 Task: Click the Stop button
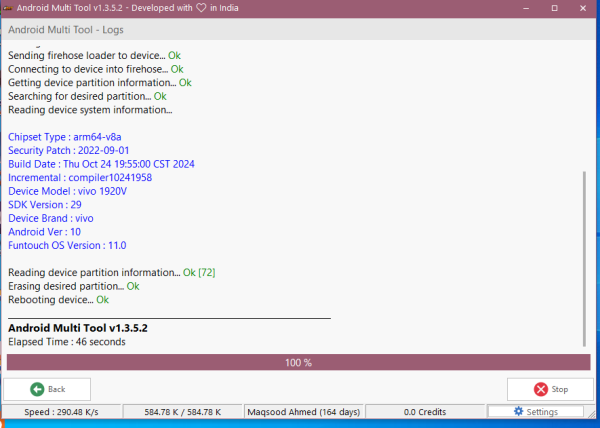click(550, 389)
